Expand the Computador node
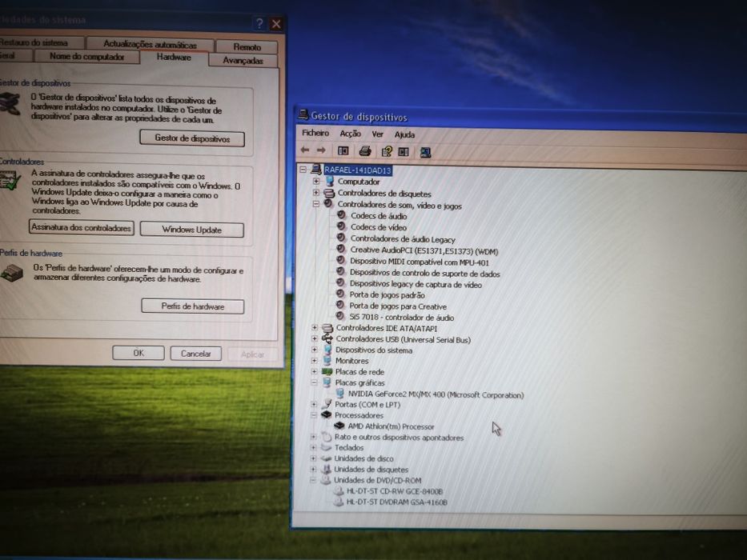747x560 pixels. (x=316, y=181)
